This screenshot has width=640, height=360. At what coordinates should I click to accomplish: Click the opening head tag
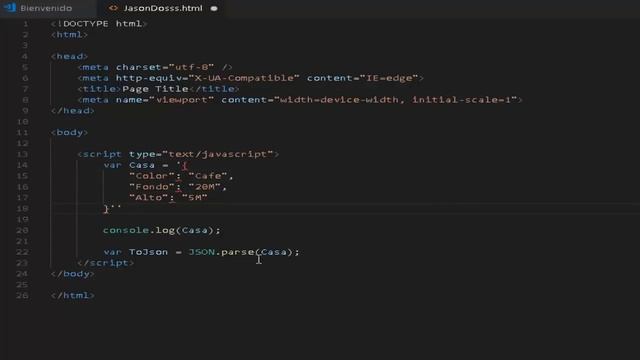[69, 56]
